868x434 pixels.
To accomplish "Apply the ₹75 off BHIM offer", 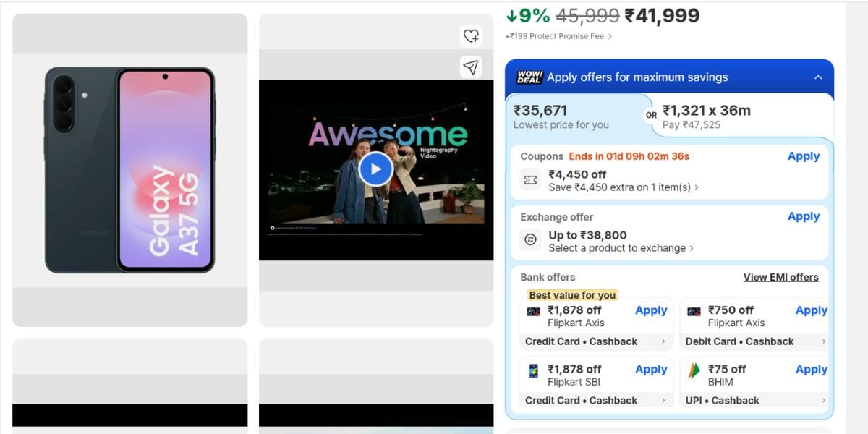I will pyautogui.click(x=812, y=370).
